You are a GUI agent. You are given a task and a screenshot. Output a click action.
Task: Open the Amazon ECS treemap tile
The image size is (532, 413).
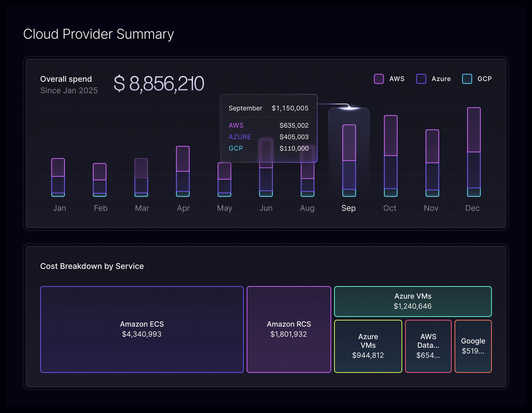click(142, 329)
